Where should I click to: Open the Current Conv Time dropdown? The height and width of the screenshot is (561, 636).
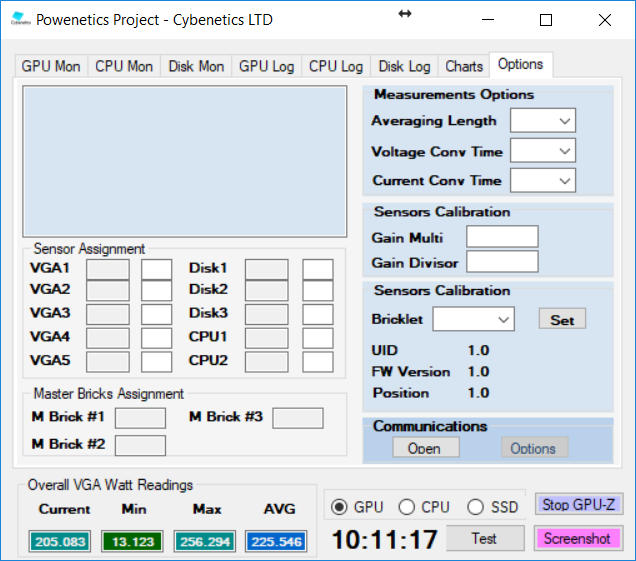point(543,181)
